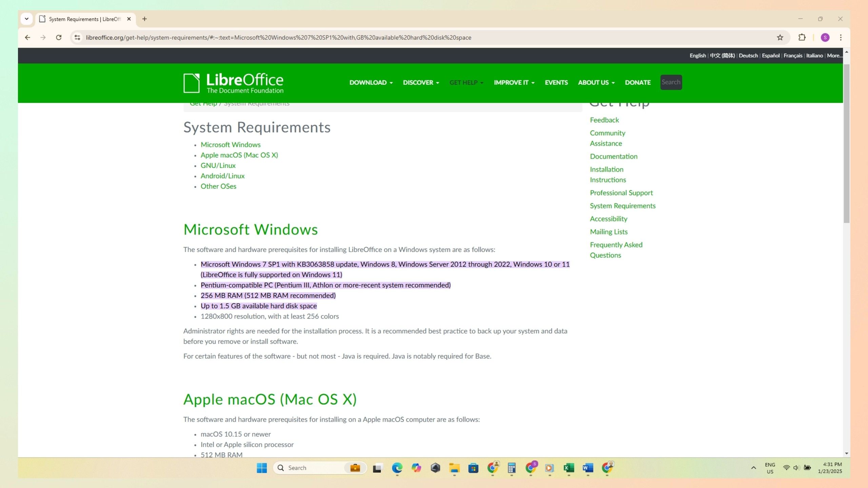Click the Search field in the navbar
The height and width of the screenshot is (488, 868).
(671, 82)
